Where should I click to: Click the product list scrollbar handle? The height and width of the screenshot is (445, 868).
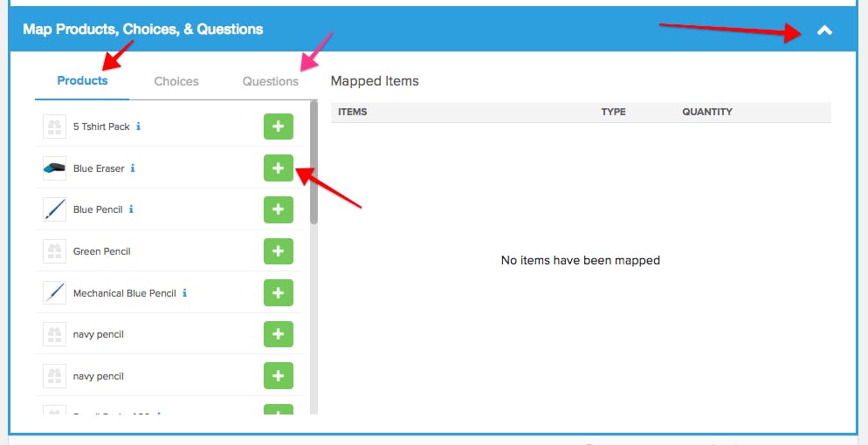point(313,162)
